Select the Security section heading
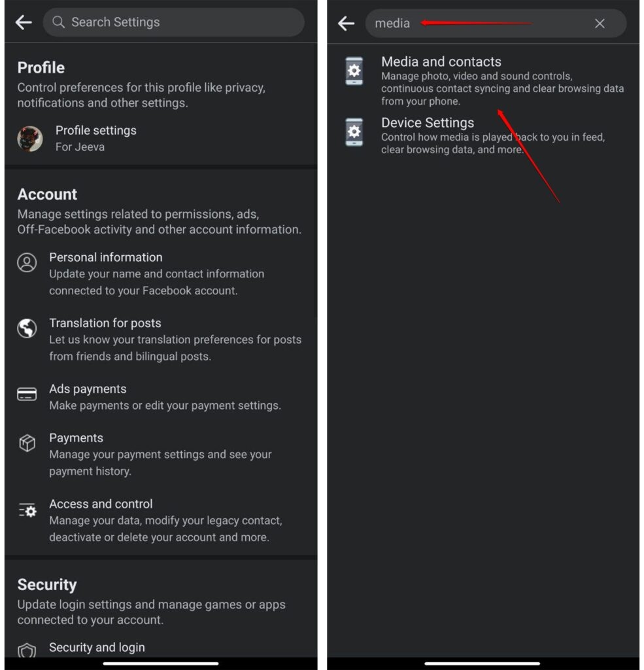The image size is (644, 670). [x=47, y=584]
